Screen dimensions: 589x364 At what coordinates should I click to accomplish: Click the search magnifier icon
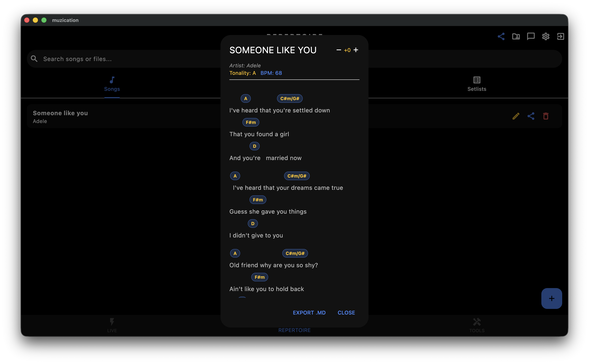[x=34, y=59]
